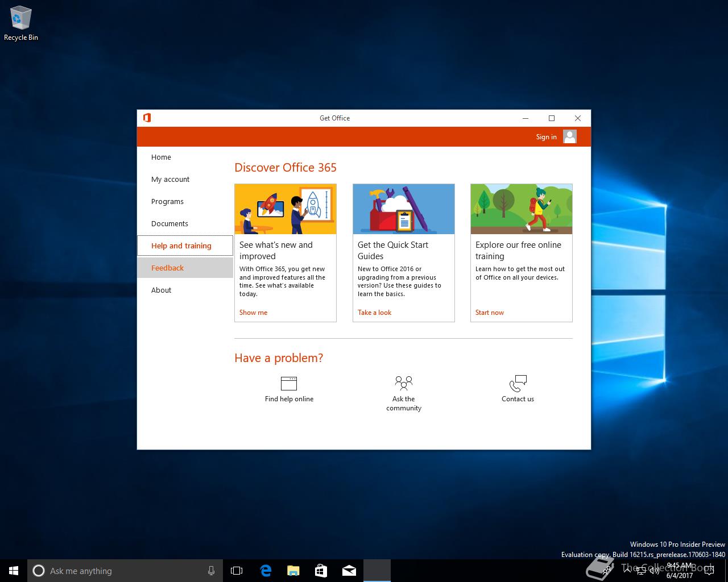Select Help and training tab
Screen dimensions: 728x582
tap(185, 246)
